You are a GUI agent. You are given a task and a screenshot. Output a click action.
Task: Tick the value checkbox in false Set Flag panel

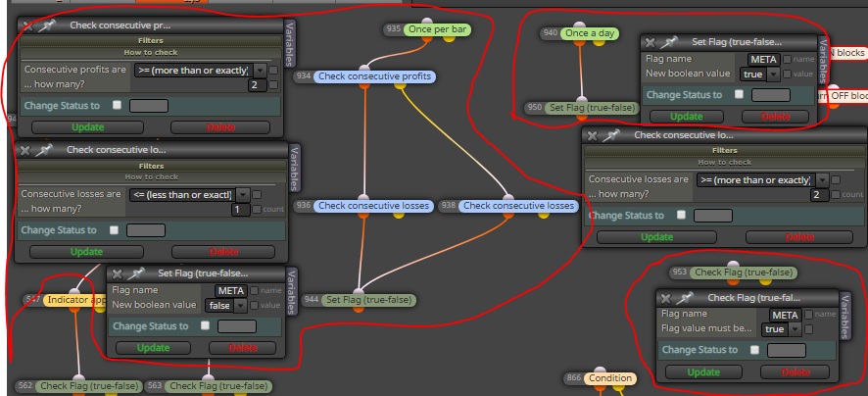(255, 305)
